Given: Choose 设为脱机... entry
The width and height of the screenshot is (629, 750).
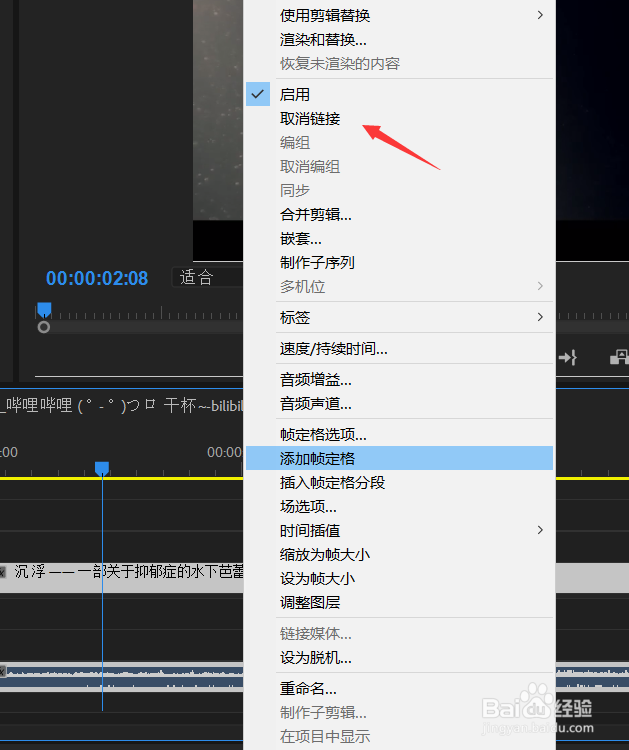Looking at the screenshot, I should point(399,658).
